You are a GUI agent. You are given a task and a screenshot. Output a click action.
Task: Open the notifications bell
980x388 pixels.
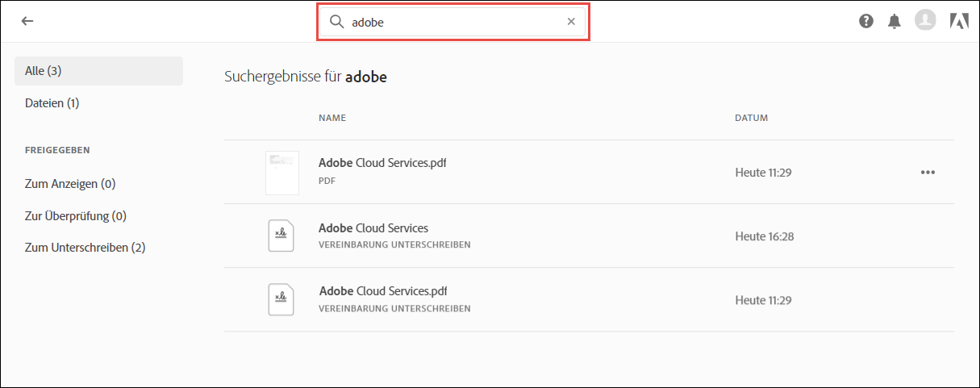894,22
